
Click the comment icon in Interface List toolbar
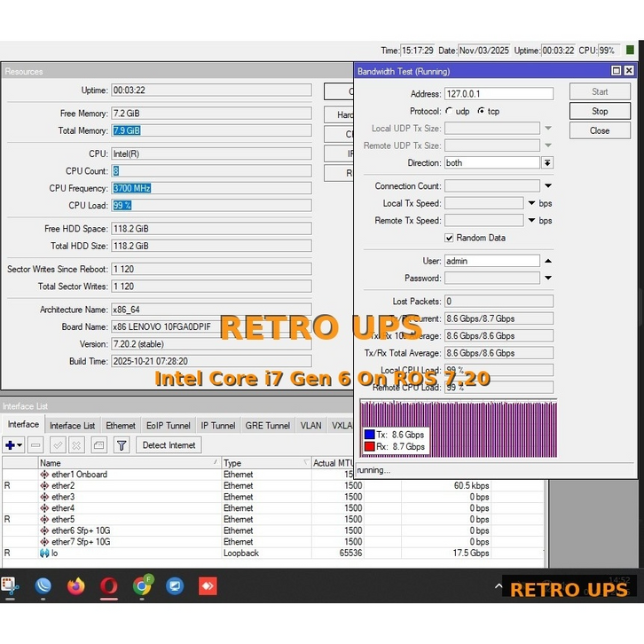tap(99, 445)
